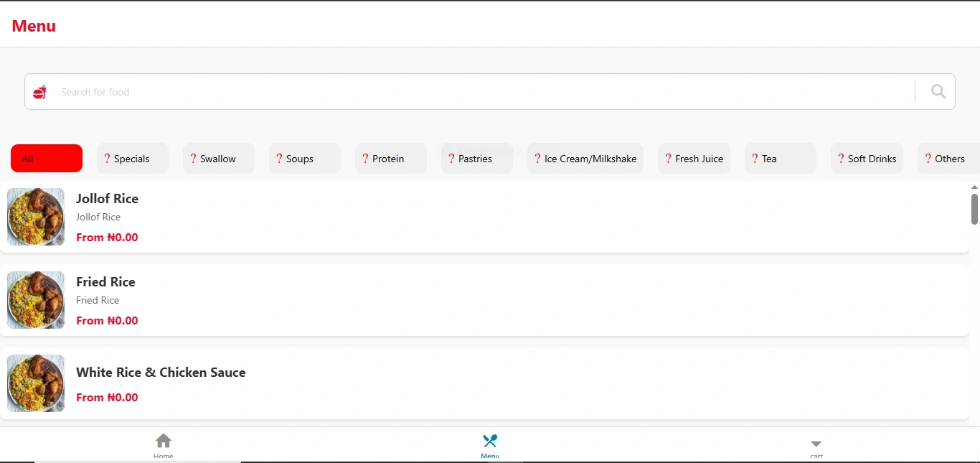980x463 pixels.
Task: Click the red Menu page heading
Action: pos(34,26)
